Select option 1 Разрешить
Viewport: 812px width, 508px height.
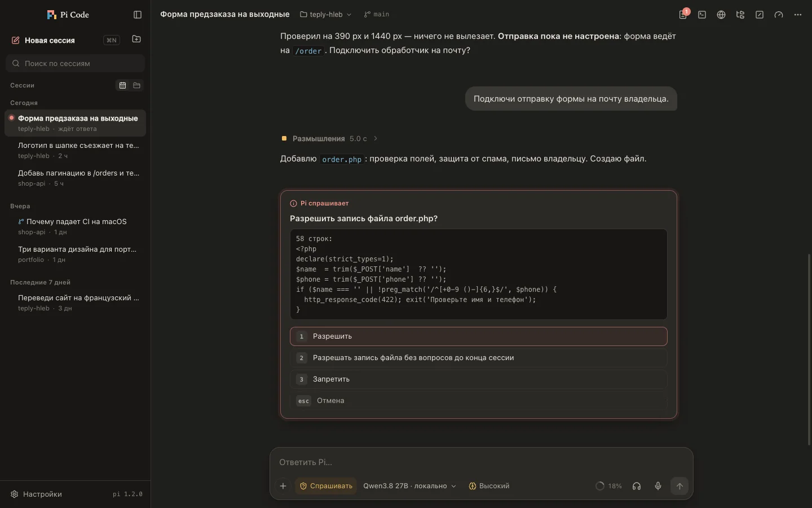coord(479,336)
